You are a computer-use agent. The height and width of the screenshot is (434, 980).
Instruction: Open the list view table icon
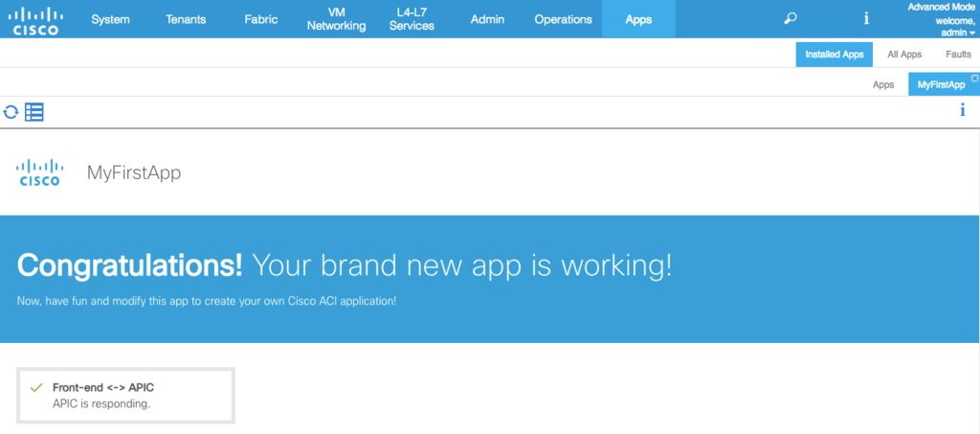pyautogui.click(x=33, y=112)
